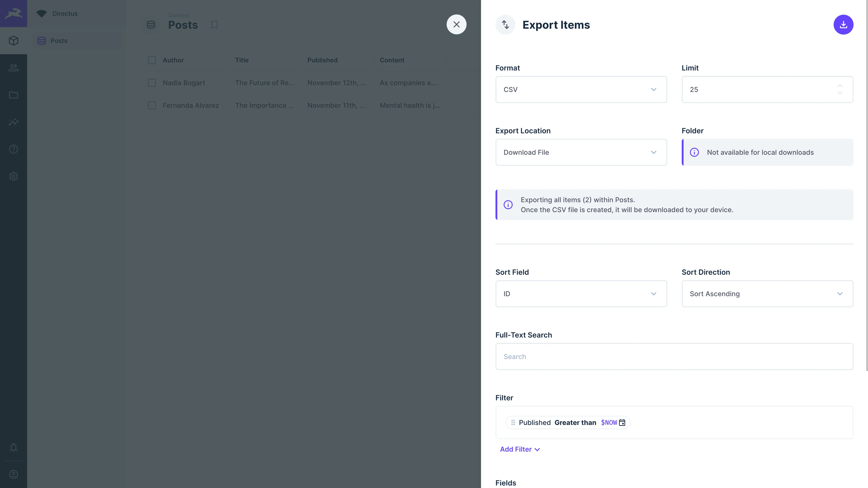Open Insights module icon

pyautogui.click(x=14, y=122)
